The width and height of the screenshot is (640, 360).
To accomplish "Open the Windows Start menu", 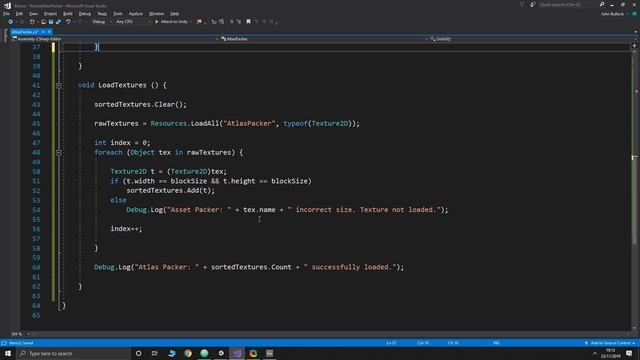I will [x=8, y=353].
